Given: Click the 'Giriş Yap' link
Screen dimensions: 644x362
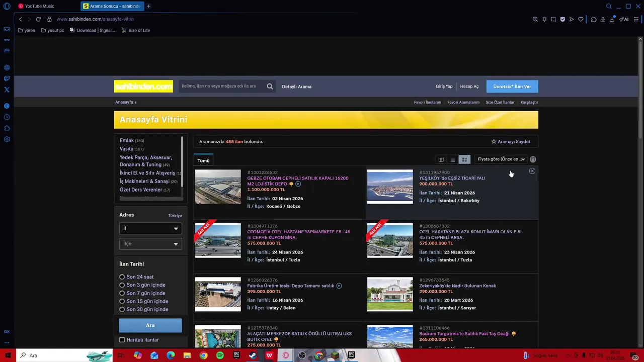Looking at the screenshot, I should 444,86.
